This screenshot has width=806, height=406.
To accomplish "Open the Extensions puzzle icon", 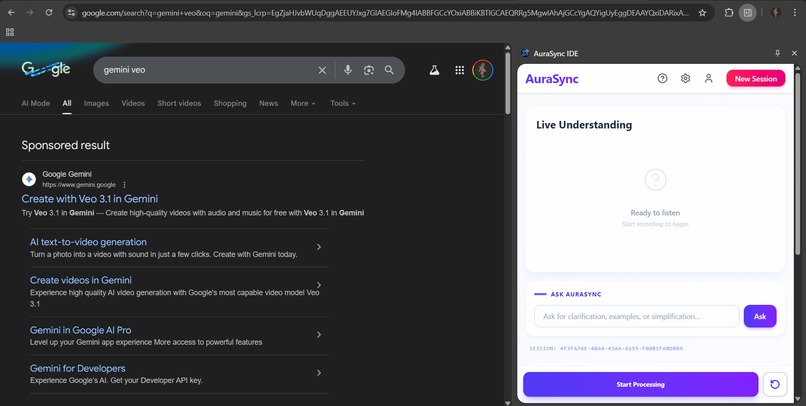I will [x=729, y=13].
